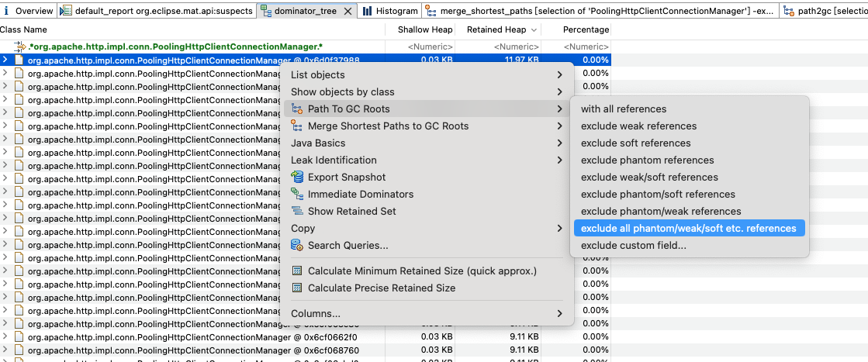Viewport: 868px width, 362px height.
Task: Choose exclude weak/soft references
Action: pos(689,178)
